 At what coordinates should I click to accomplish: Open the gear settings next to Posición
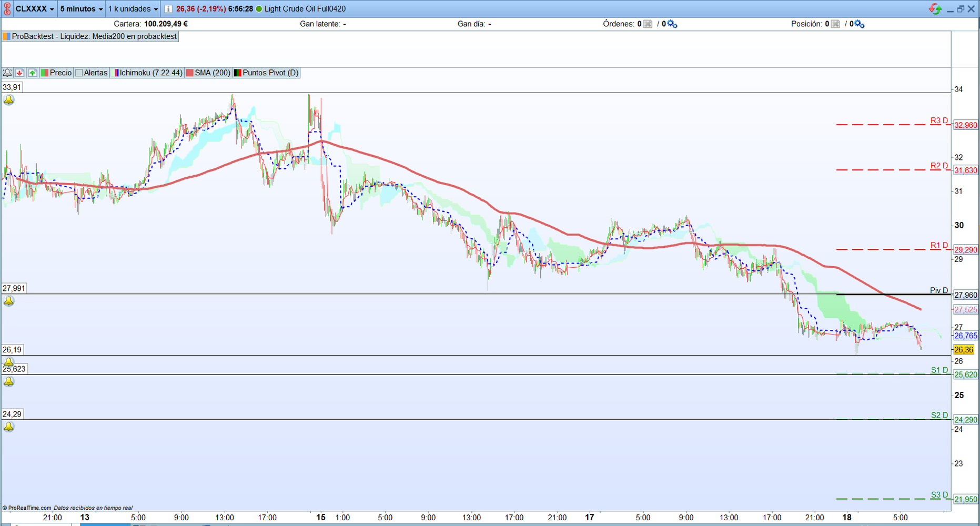859,24
